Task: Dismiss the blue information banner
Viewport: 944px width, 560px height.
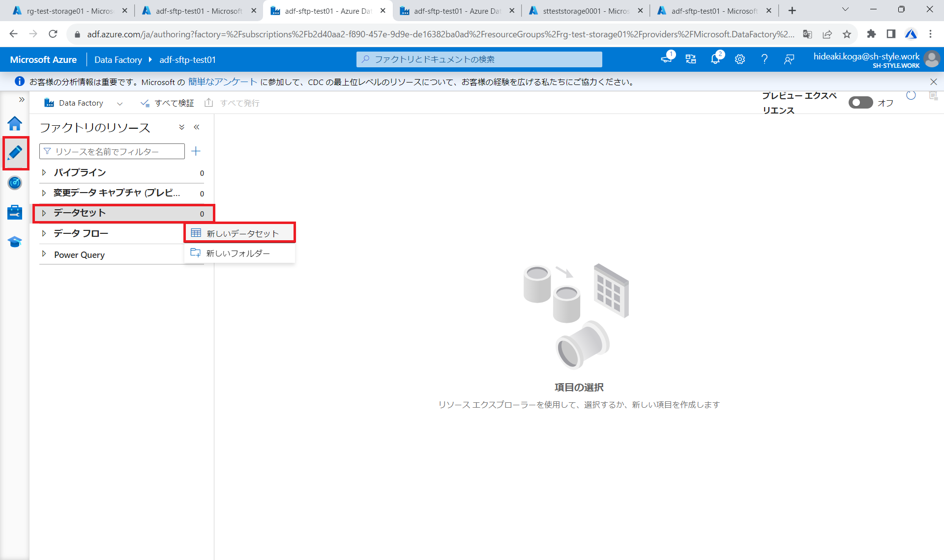Action: click(933, 82)
